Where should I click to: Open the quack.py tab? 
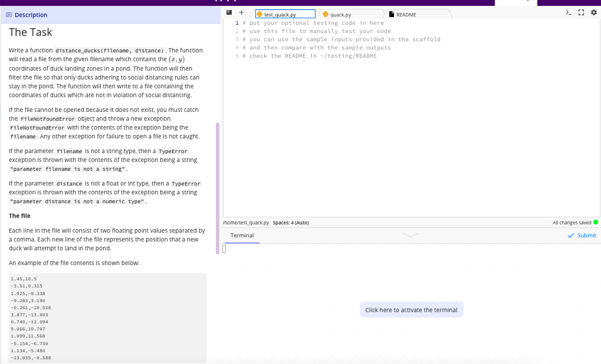point(341,15)
